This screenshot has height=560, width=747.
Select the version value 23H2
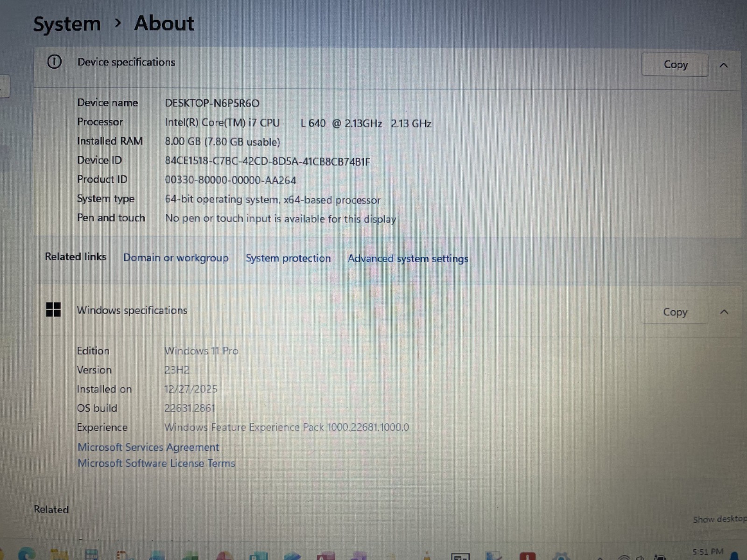(x=176, y=370)
